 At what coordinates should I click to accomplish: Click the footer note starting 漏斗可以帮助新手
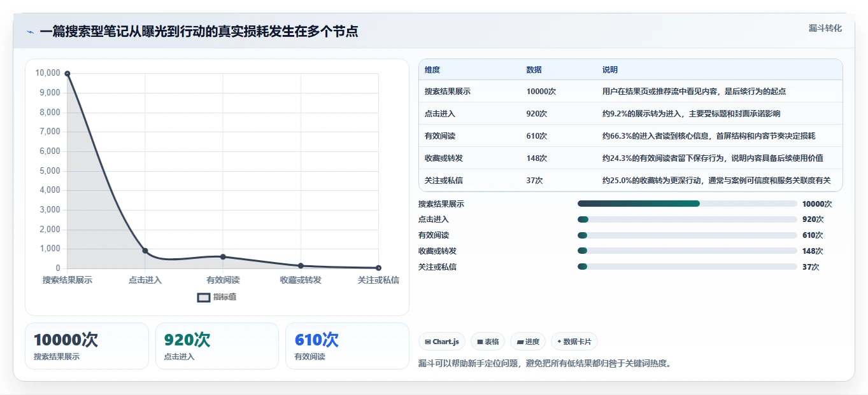click(545, 364)
